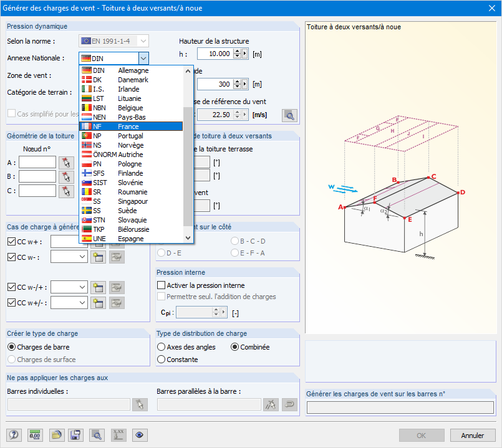
Task: Choose UNE Espagne from the list
Action: click(x=131, y=239)
